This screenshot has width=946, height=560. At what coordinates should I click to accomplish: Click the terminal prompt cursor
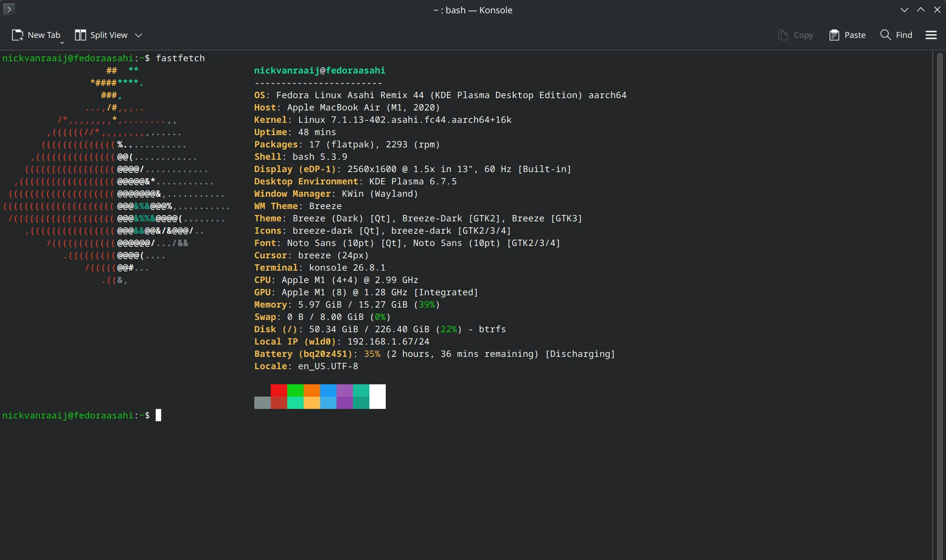click(x=158, y=415)
